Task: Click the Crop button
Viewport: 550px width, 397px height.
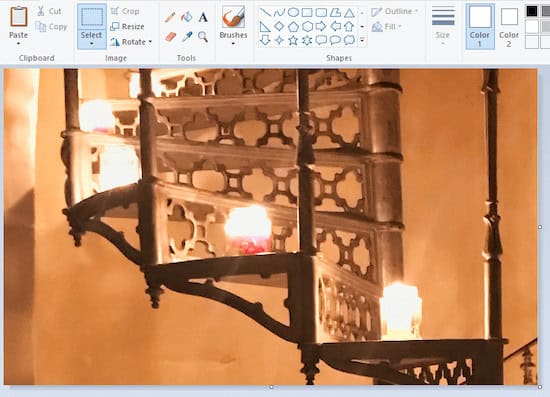Action: 125,11
